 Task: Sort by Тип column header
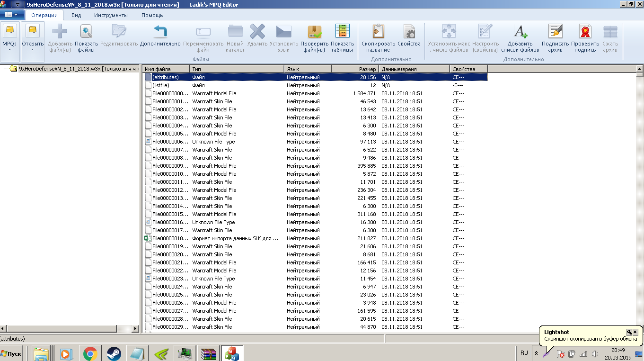tap(237, 69)
